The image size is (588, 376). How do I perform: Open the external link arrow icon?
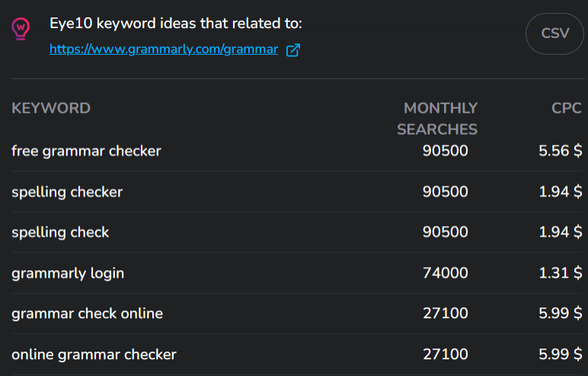tap(293, 50)
